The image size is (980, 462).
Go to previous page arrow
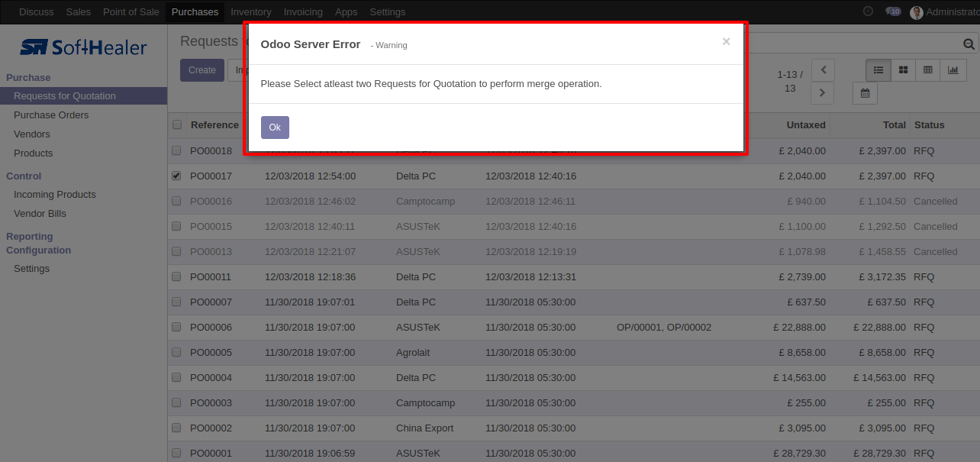[823, 70]
